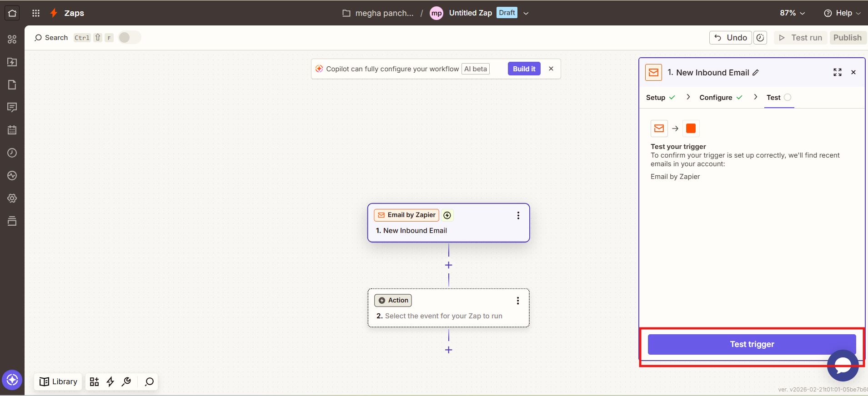Image resolution: width=868 pixels, height=396 pixels.
Task: Open the Help dropdown menu
Action: 843,13
